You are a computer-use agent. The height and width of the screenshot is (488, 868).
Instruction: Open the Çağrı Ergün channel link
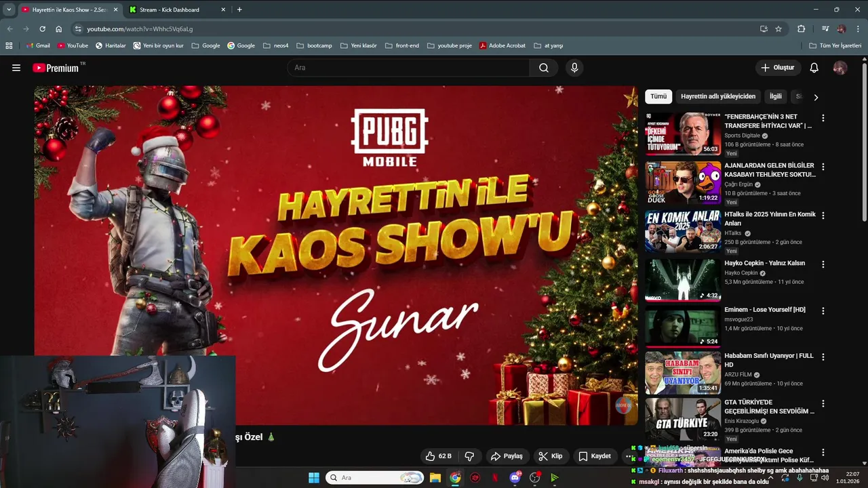[x=739, y=184]
